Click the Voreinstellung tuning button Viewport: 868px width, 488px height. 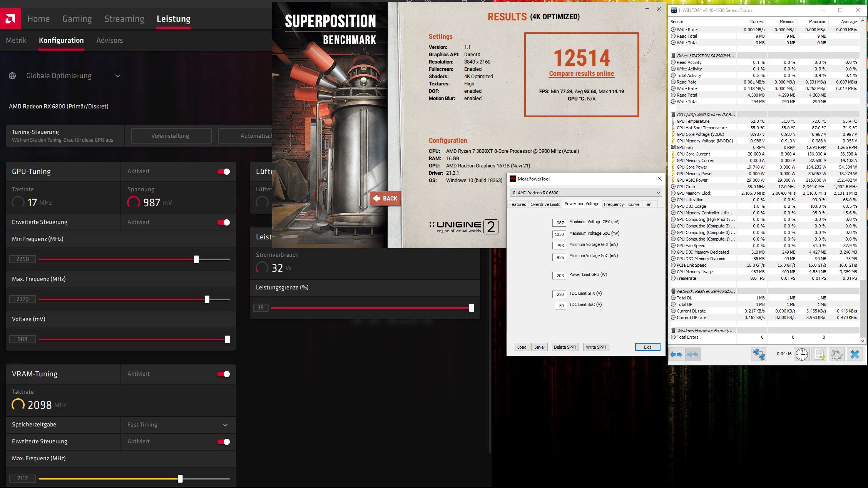[171, 136]
